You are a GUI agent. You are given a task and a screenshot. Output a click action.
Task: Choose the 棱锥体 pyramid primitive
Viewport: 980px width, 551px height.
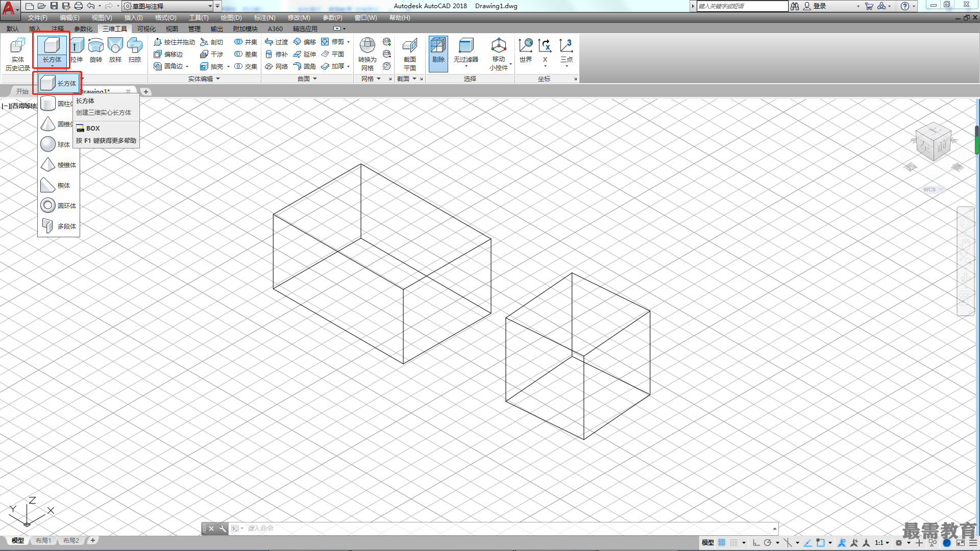pos(58,165)
